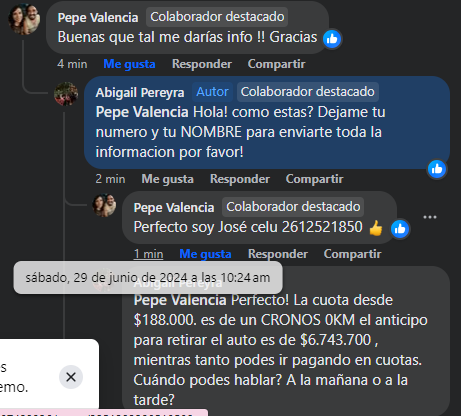This screenshot has width=461, height=416.
Task: Toggle Me gusta under the 1 min reply
Action: click(205, 254)
